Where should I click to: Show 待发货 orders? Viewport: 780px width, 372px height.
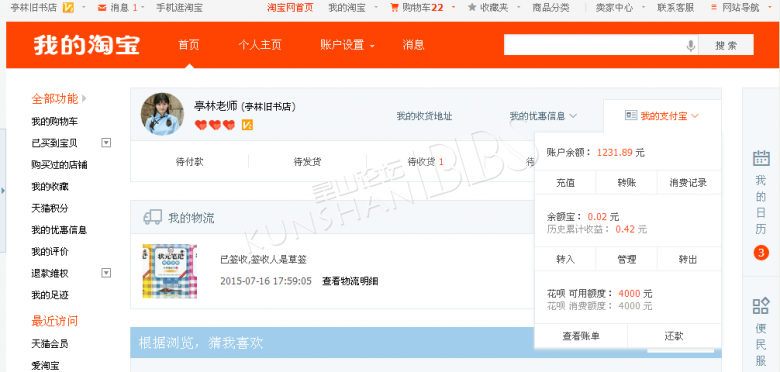click(x=307, y=162)
